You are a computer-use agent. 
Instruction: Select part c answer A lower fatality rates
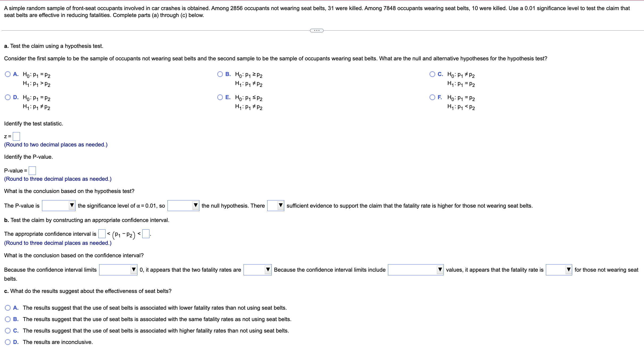coord(8,308)
